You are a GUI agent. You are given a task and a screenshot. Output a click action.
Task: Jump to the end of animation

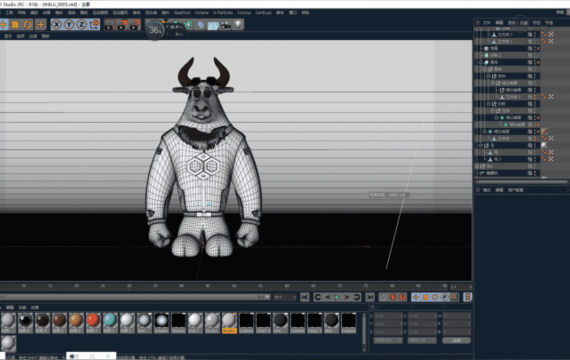point(370,297)
